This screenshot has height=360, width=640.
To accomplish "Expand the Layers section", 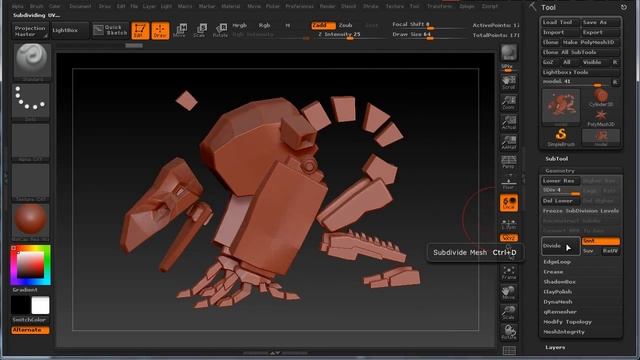I will click(x=555, y=347).
